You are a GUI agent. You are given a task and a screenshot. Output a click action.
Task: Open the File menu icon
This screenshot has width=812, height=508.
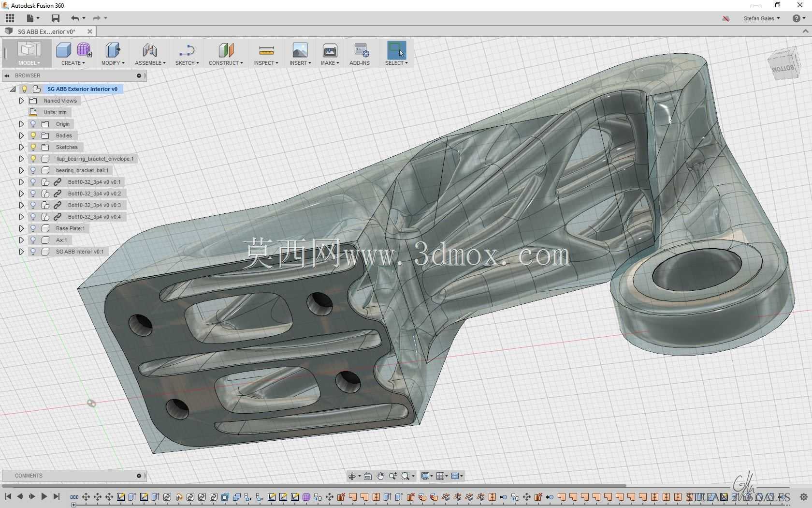(30, 18)
